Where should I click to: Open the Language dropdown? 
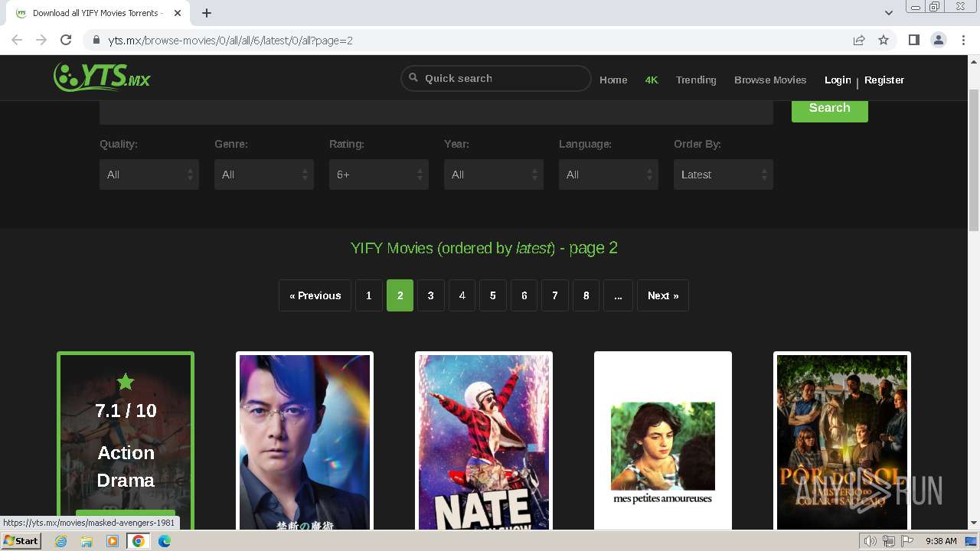(x=609, y=174)
